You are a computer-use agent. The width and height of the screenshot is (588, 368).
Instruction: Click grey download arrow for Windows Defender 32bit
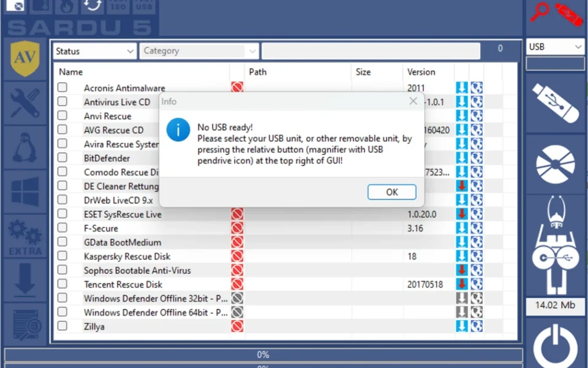click(x=462, y=298)
